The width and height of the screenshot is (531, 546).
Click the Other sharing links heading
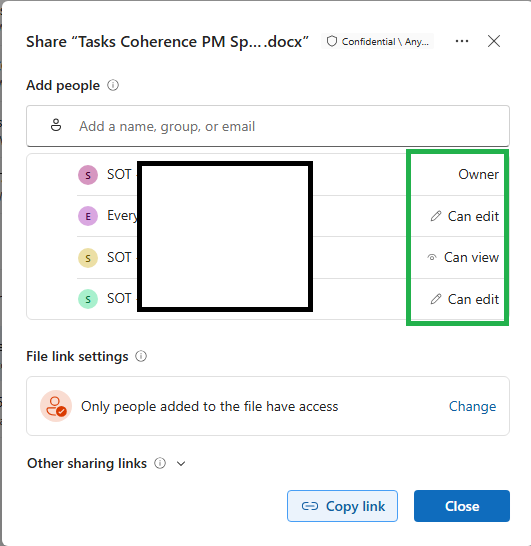[x=87, y=463]
